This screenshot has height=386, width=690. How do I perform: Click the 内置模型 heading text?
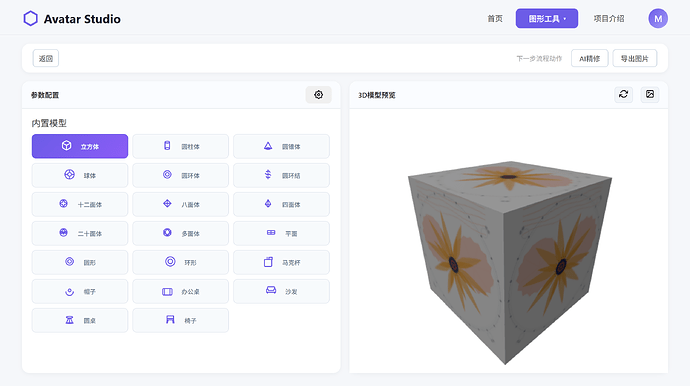[x=49, y=123]
